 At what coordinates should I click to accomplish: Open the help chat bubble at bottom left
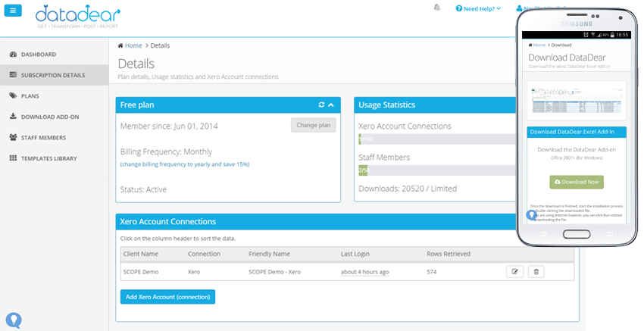(x=14, y=320)
